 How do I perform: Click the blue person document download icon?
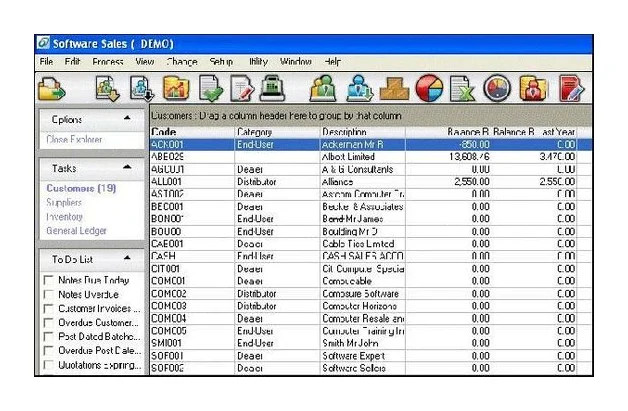142,89
